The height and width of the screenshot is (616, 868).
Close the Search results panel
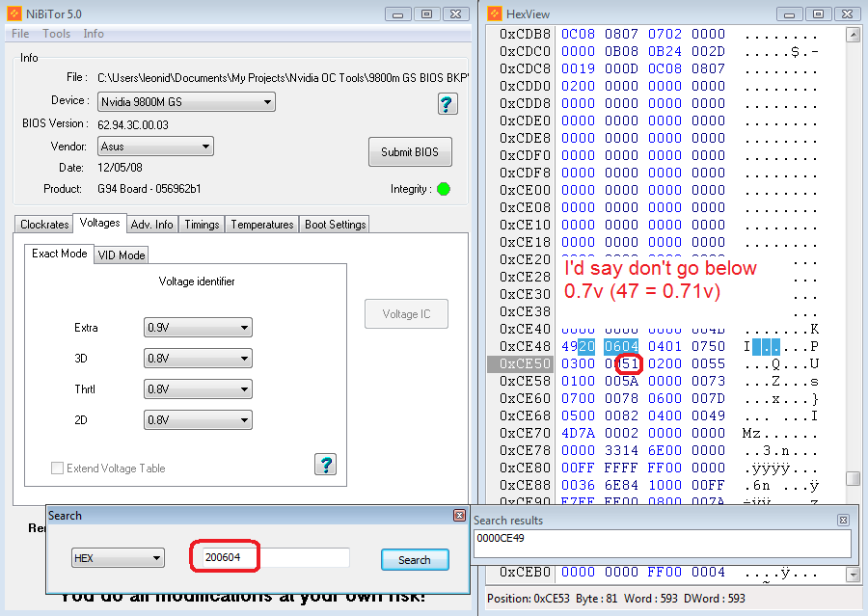point(843,520)
